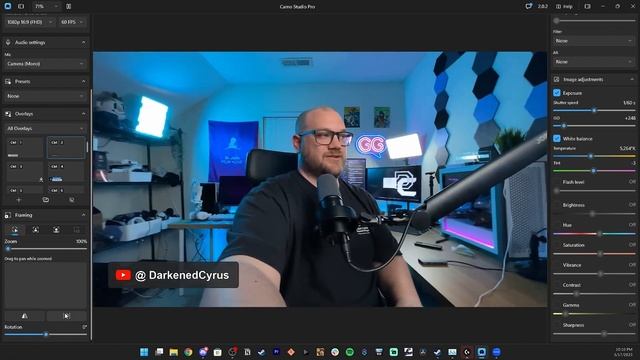
Task: Click the Camo app logo icon
Action: click(7, 6)
